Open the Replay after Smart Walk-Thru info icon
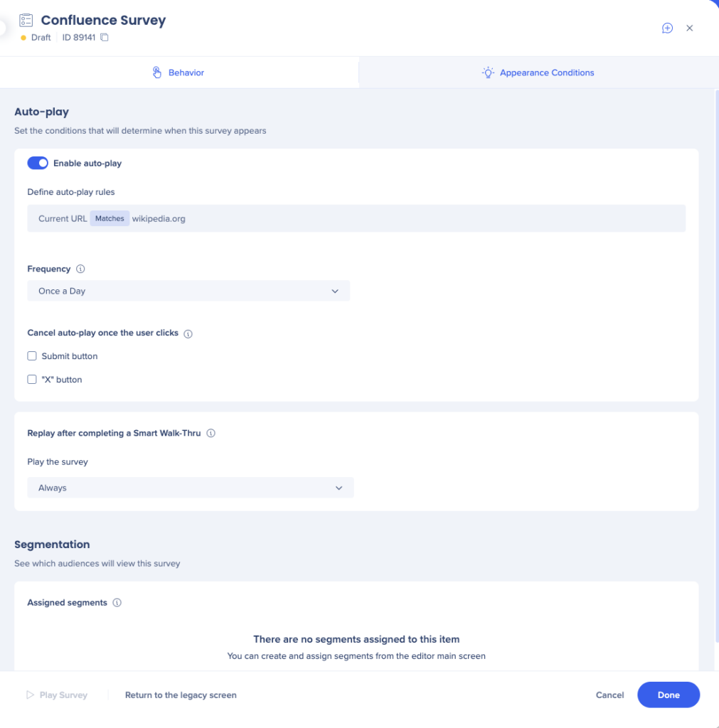719x728 pixels. coord(211,433)
